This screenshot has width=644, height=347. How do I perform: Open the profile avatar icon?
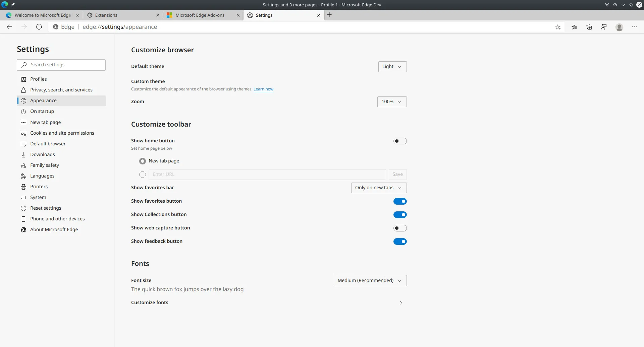(x=619, y=27)
